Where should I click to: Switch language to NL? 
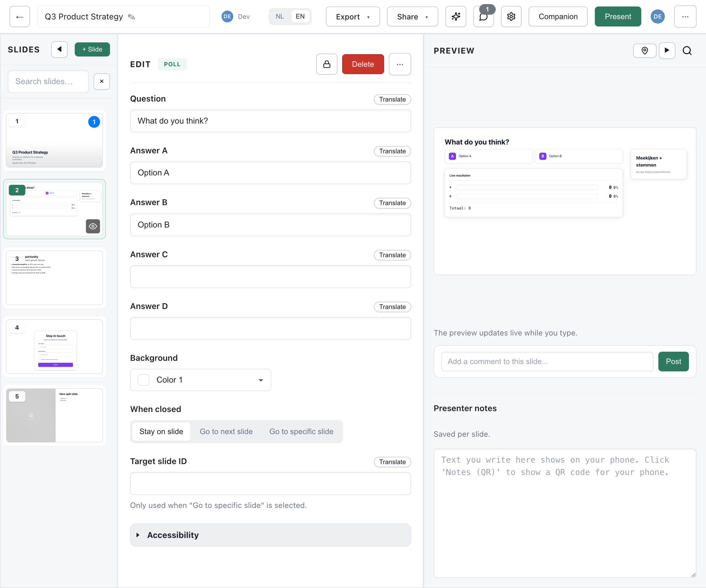[280, 16]
